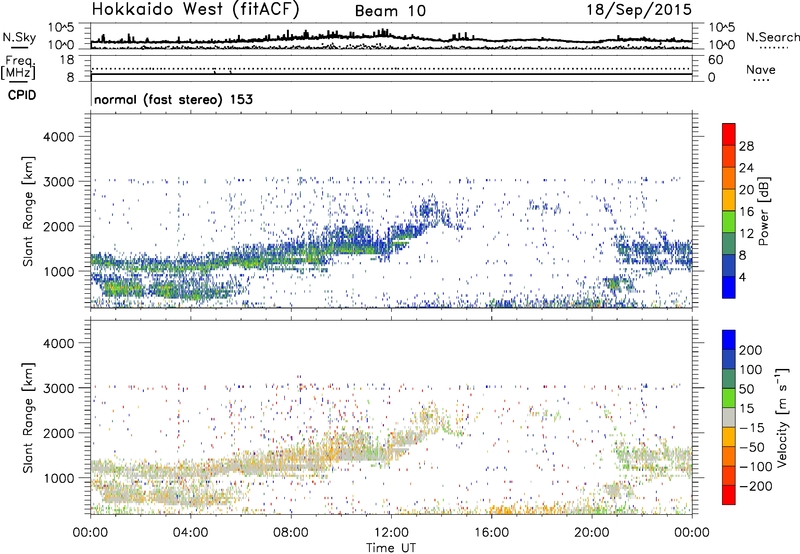The width and height of the screenshot is (800, 554).
Task: Click the 'Hokkaido West (fitACF)' plot title
Action: click(195, 9)
